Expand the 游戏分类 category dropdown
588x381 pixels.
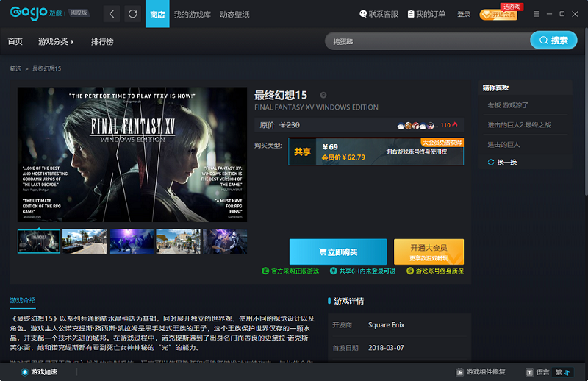pyautogui.click(x=56, y=42)
